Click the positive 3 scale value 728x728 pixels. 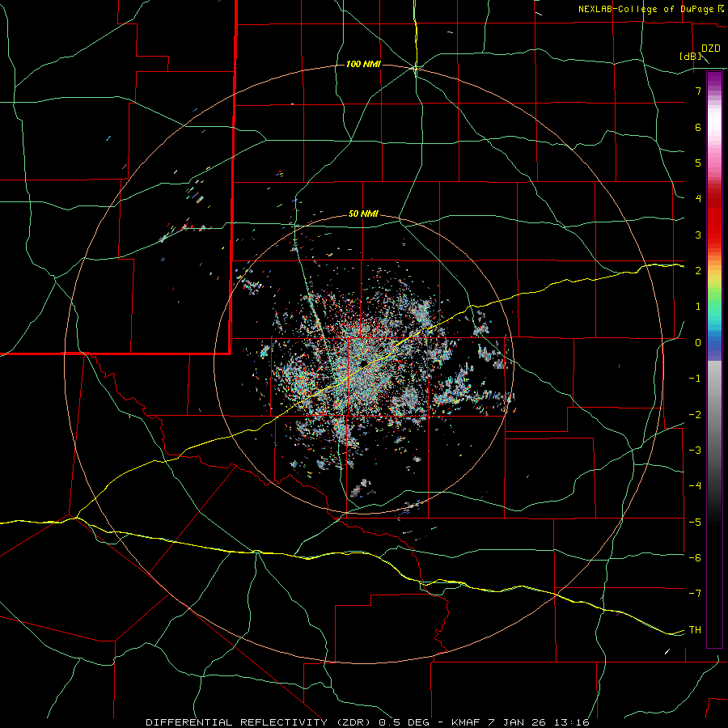pos(698,235)
